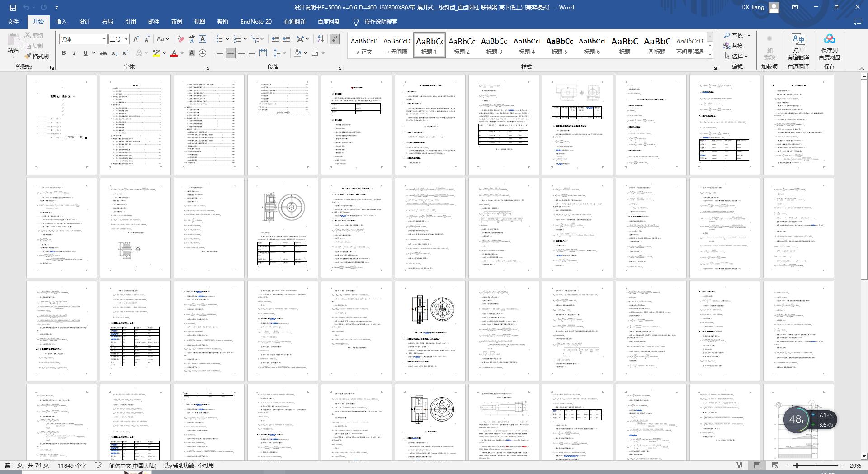
Task: Apply the 副标题 style
Action: click(657, 45)
